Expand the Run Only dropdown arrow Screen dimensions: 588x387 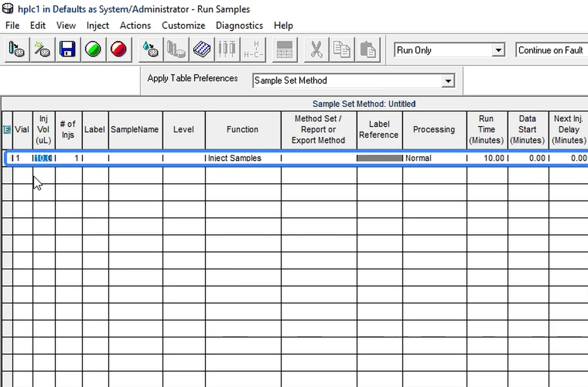[498, 50]
